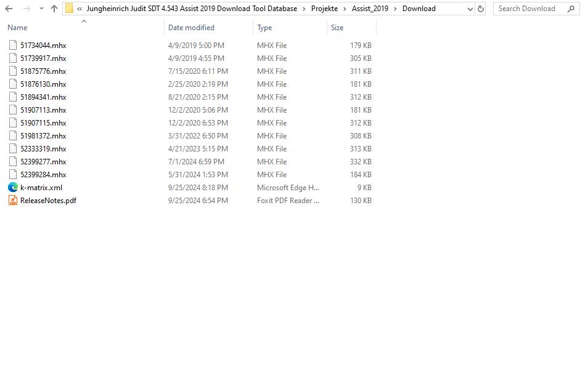
Task: Select file icon of 51734044.mhx
Action: click(13, 45)
